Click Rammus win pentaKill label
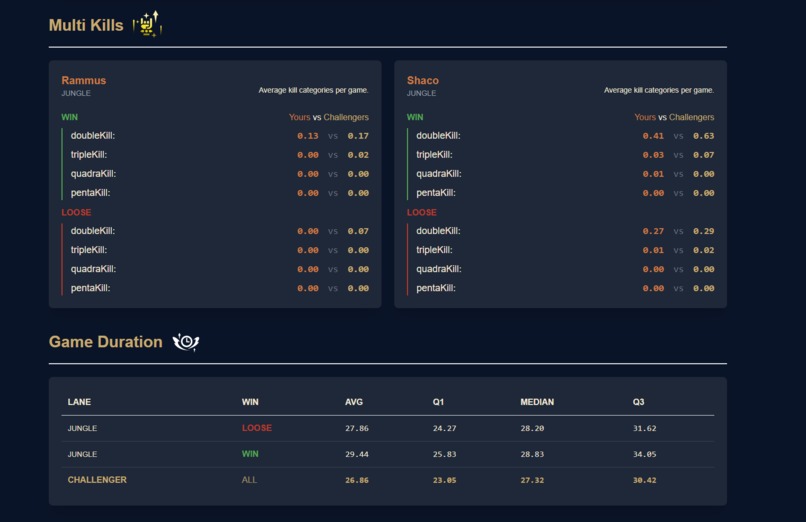Screen dimensions: 806x522 (x=90, y=193)
